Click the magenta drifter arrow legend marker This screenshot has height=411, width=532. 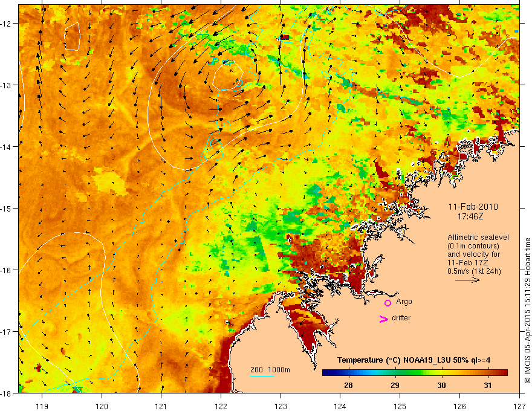(x=383, y=319)
